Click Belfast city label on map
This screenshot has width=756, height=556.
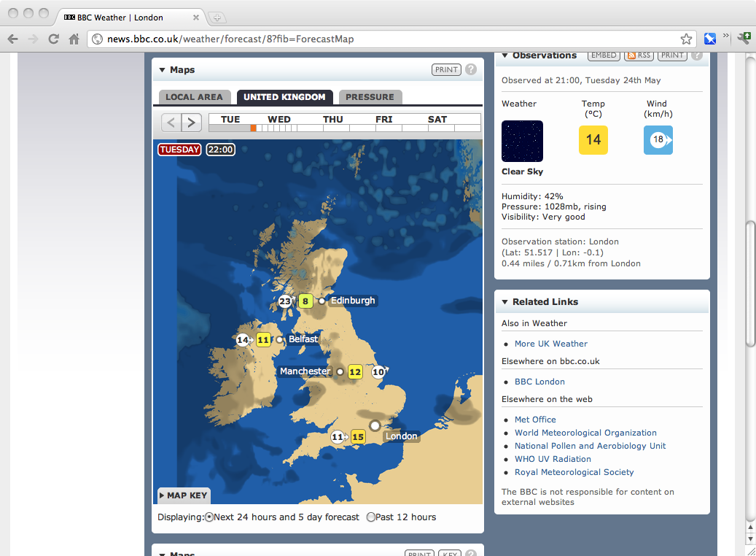(303, 339)
